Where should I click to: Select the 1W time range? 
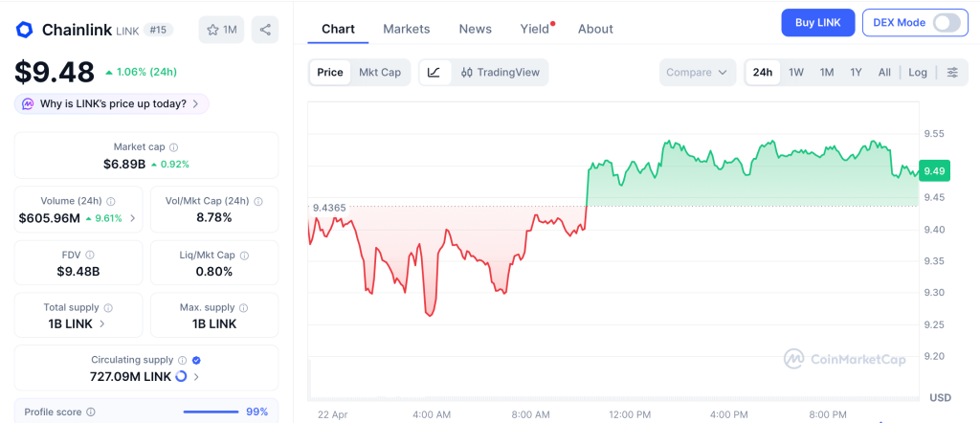[795, 73]
